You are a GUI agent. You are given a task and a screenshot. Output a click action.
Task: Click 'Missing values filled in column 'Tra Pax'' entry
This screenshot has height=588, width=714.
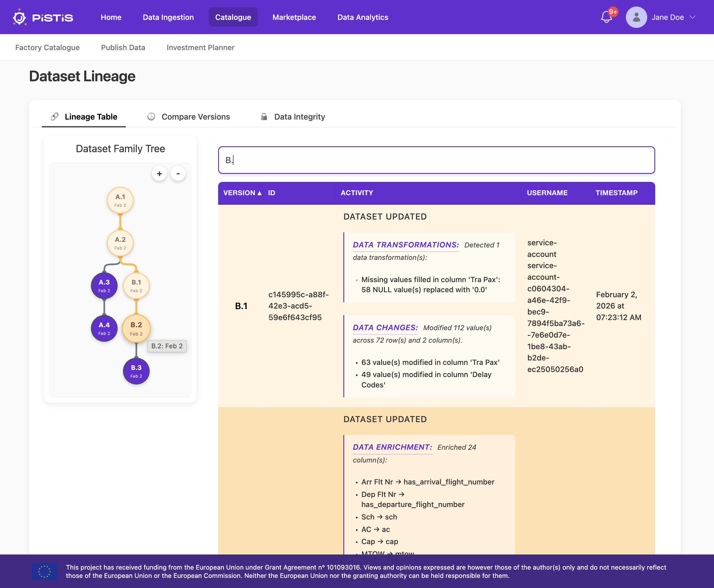click(431, 285)
